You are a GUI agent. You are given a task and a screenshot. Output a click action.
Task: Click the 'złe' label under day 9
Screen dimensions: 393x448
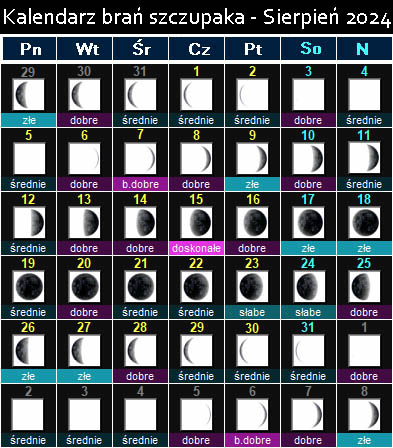(252, 184)
